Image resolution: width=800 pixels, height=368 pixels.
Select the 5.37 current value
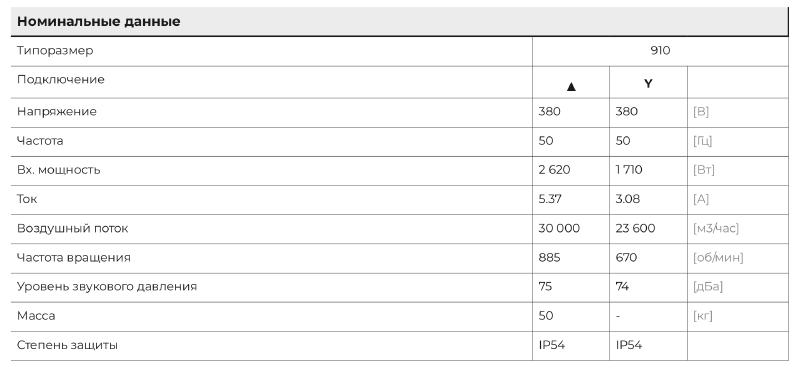point(550,199)
